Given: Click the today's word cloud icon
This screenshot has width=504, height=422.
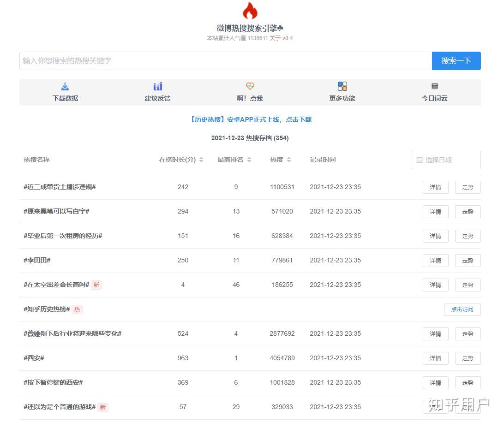Looking at the screenshot, I should (435, 86).
